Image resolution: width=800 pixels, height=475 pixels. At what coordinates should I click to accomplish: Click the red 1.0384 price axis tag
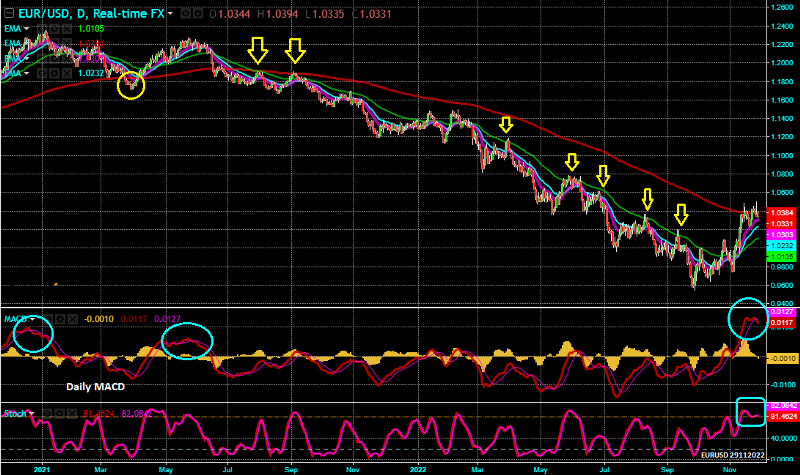781,212
